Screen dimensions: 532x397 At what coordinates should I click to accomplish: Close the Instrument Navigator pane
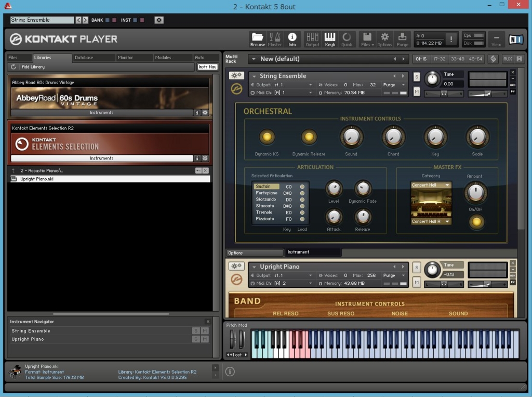(208, 322)
